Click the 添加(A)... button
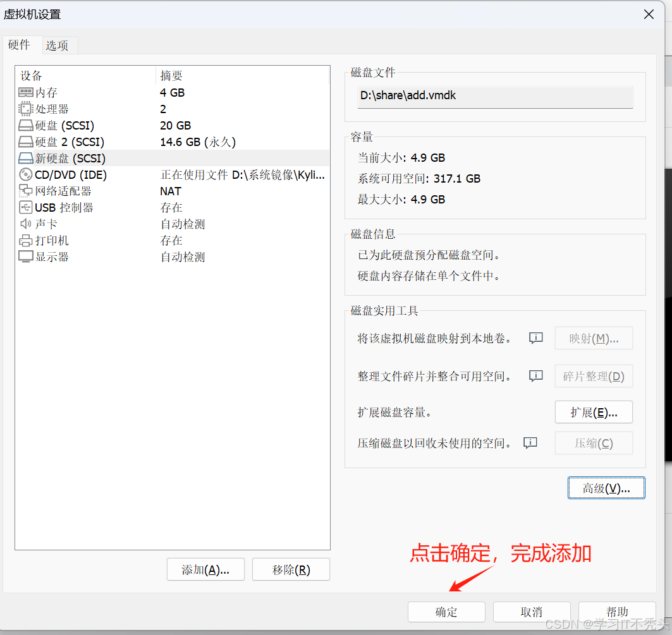Viewport: 672px width, 635px height. (205, 569)
